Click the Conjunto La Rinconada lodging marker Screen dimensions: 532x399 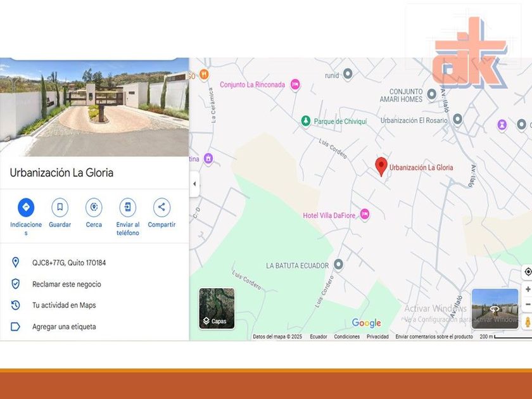click(x=296, y=84)
